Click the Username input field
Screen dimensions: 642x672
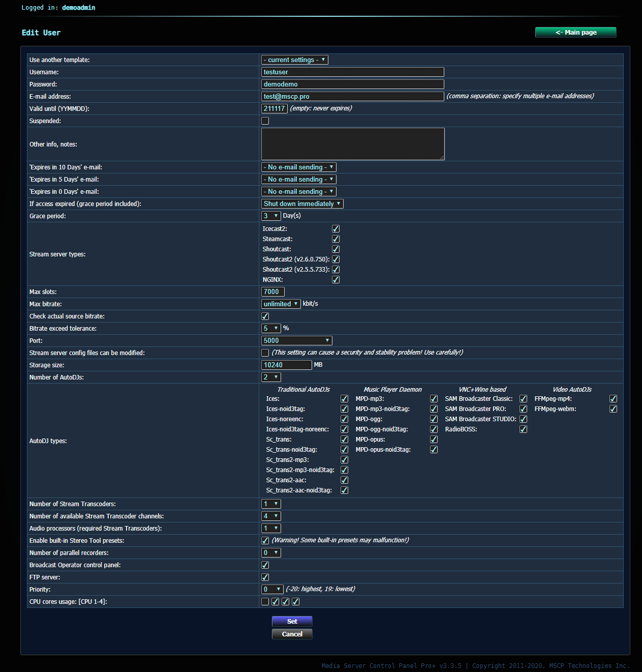tap(352, 72)
